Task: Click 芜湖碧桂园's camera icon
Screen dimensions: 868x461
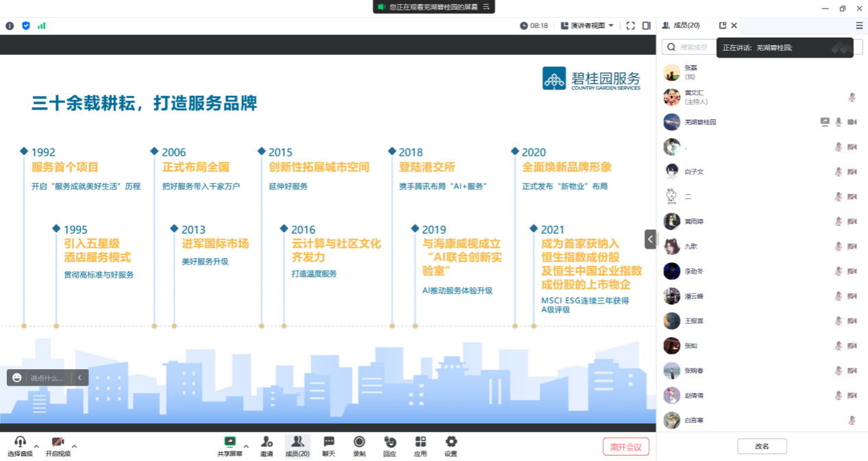Action: (x=852, y=122)
